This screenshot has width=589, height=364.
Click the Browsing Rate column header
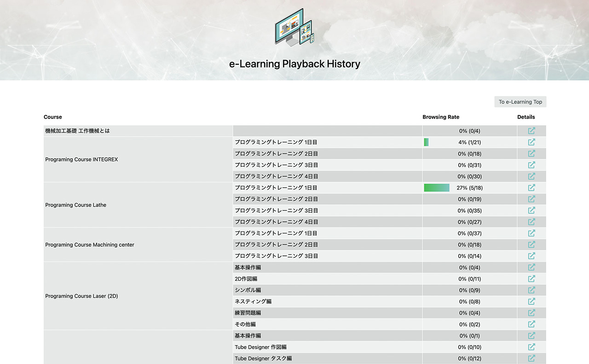tap(441, 117)
